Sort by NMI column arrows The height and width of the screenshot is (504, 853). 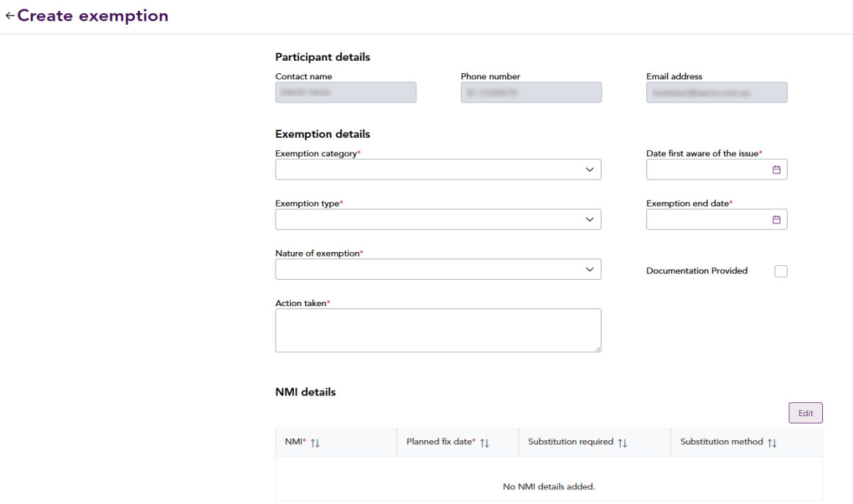[x=315, y=443]
